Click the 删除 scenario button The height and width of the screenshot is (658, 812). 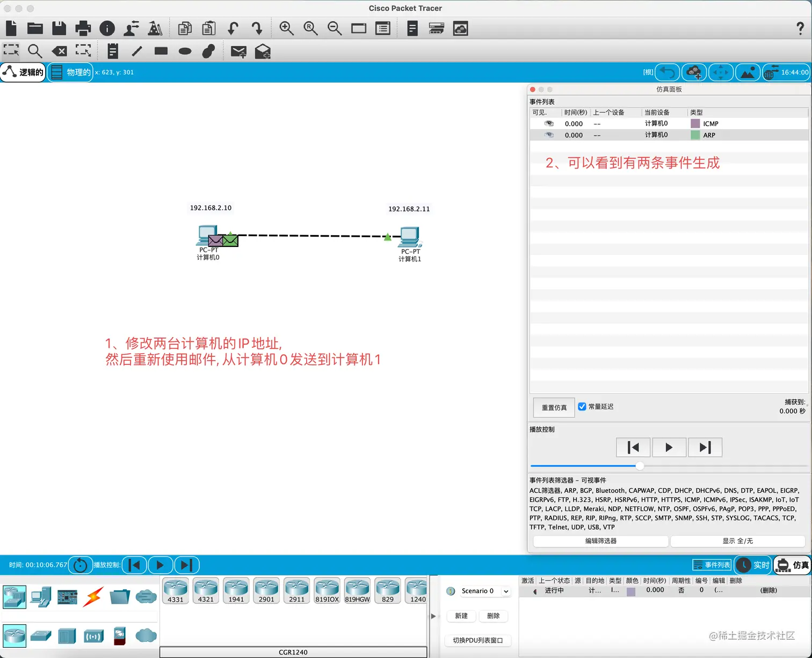(493, 616)
